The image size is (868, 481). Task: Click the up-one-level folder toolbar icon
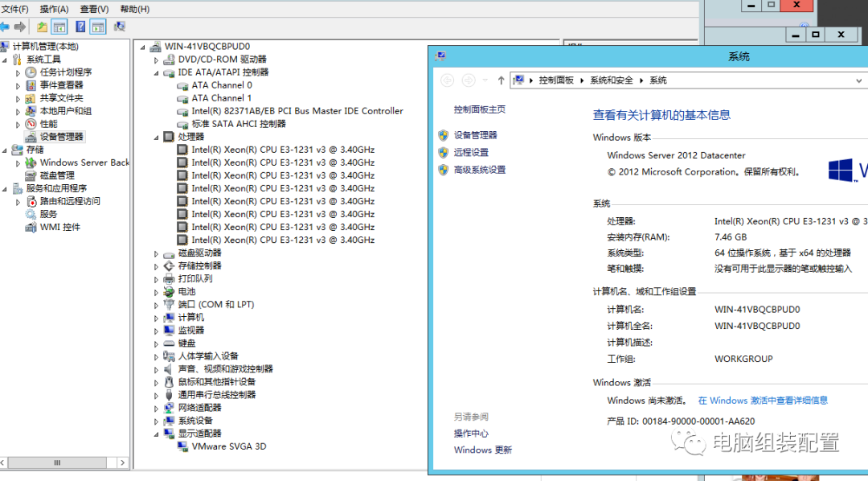(41, 27)
